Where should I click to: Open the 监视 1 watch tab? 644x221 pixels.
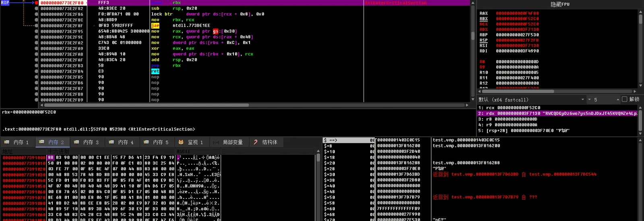(x=191, y=142)
